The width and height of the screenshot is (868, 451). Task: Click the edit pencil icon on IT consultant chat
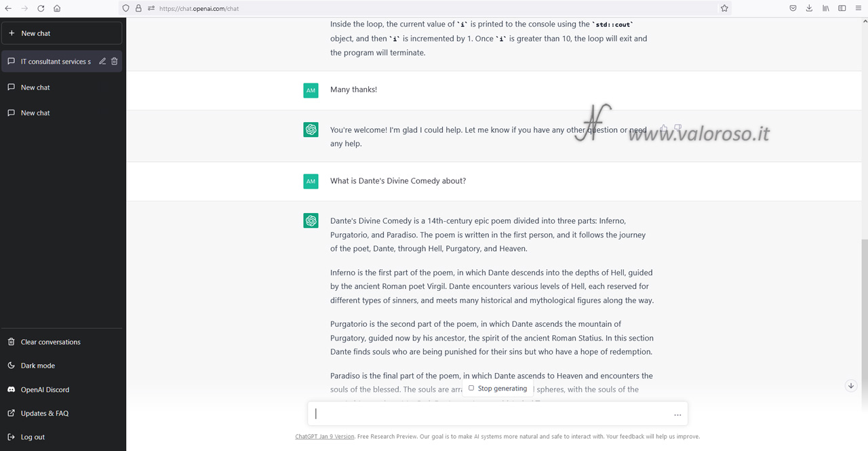coord(102,61)
